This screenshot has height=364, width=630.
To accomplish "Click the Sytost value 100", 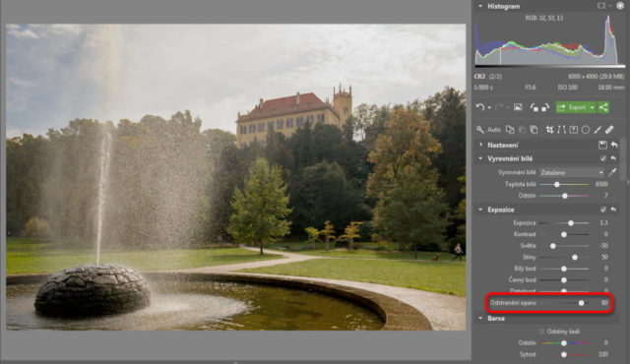I will (x=602, y=354).
